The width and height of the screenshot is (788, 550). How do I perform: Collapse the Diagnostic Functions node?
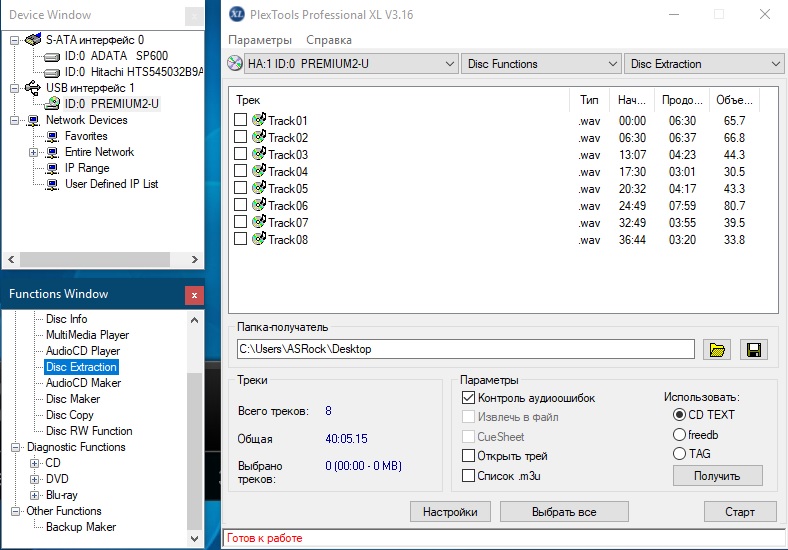[16, 447]
